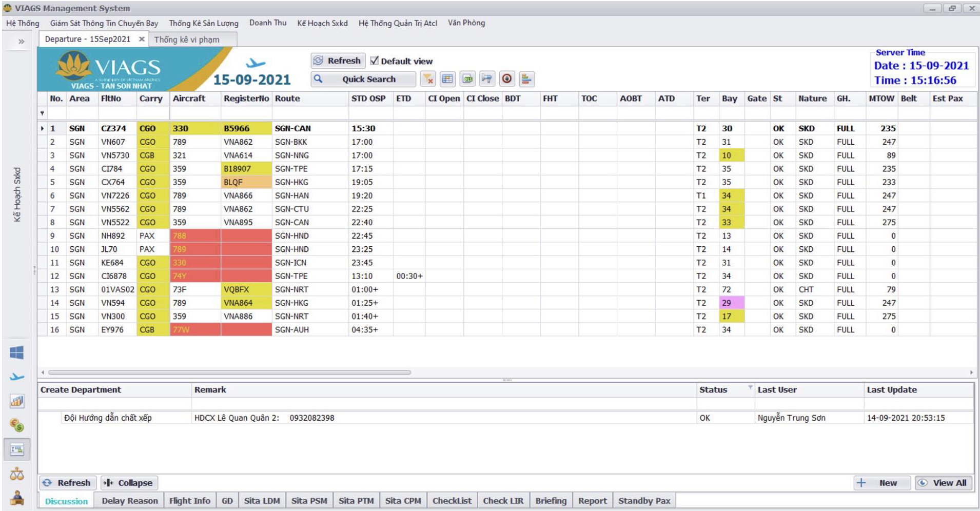Open the Sita LDM tab

(262, 501)
